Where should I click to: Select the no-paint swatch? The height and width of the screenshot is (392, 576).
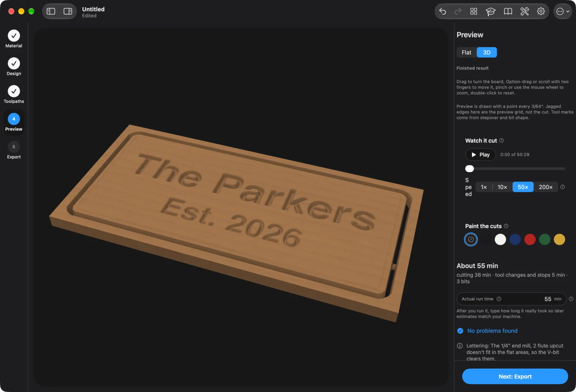tap(471, 240)
